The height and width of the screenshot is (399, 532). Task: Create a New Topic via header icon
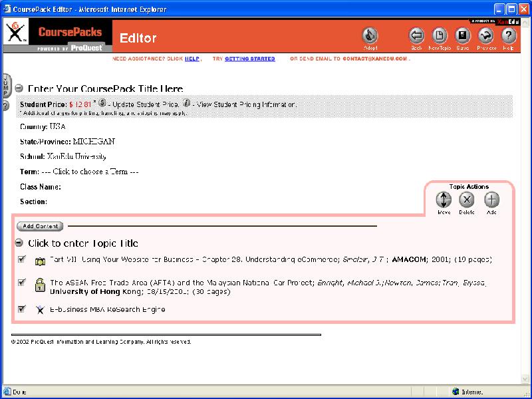click(x=439, y=36)
